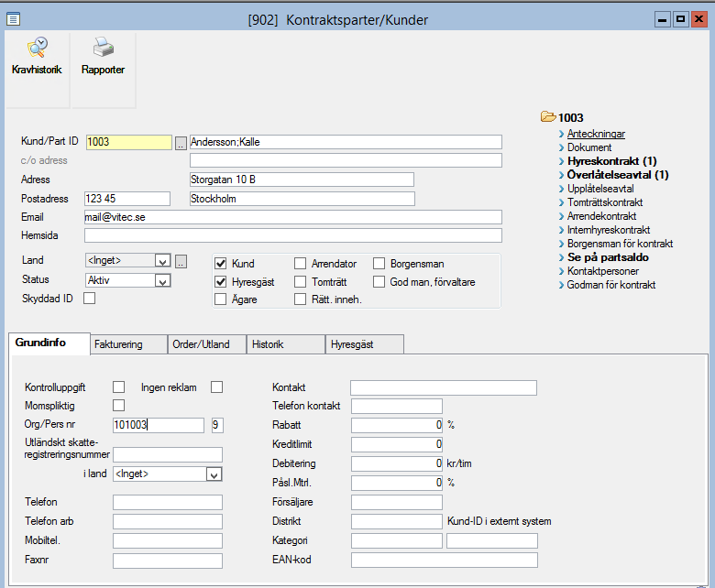Click the Telefon kontakt field
The image size is (715, 588).
pyautogui.click(x=397, y=406)
